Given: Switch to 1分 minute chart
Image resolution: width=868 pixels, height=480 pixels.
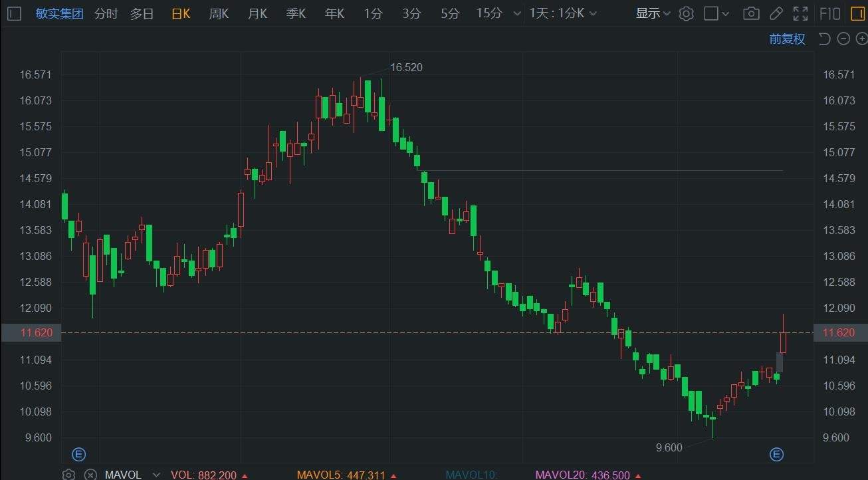Looking at the screenshot, I should pyautogui.click(x=373, y=13).
